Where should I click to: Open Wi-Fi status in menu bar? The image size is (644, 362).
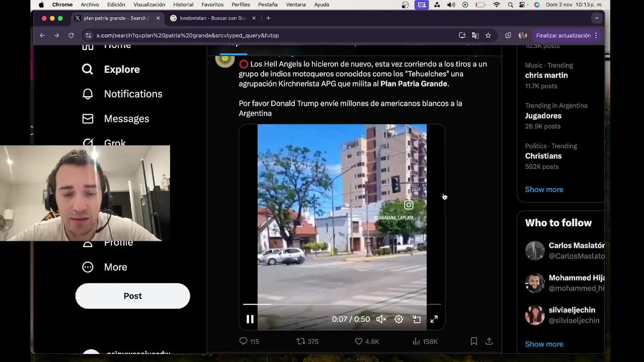(x=497, y=5)
